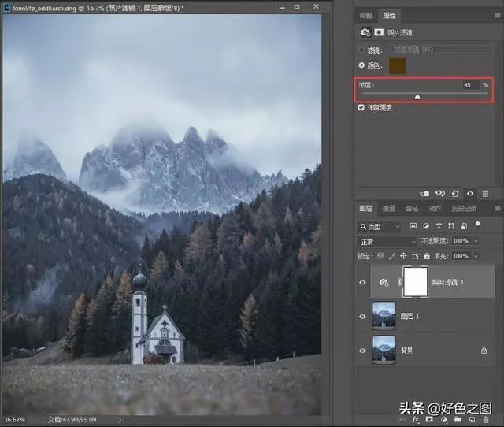The image size is (504, 427).
Task: Click the reset adjustment defaults icon
Action: click(455, 193)
